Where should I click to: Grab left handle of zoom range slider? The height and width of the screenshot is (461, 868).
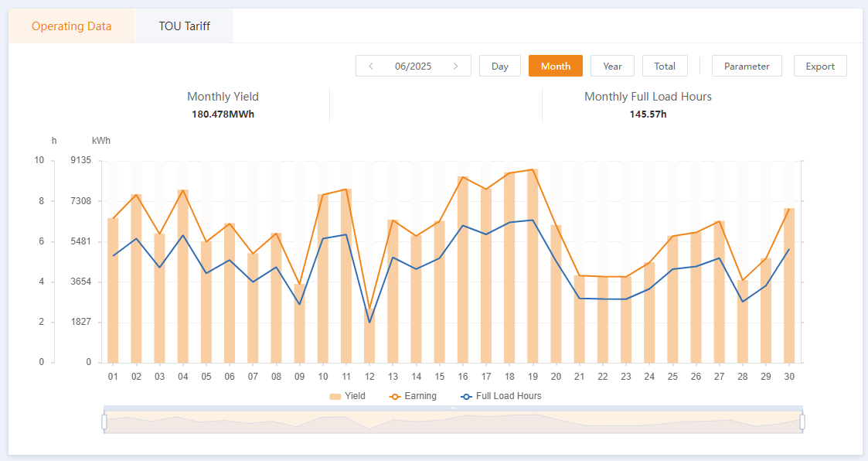pyautogui.click(x=104, y=422)
